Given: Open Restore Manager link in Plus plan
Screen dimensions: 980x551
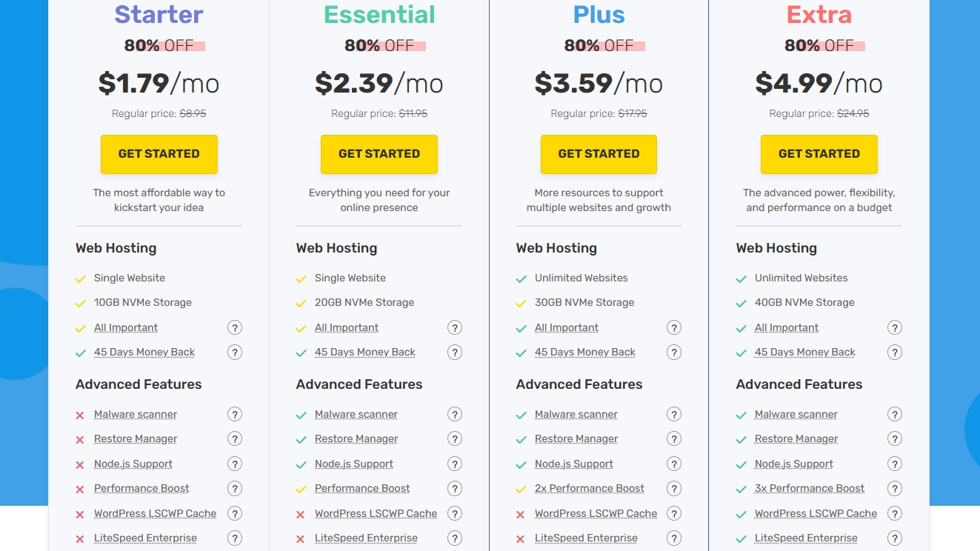Looking at the screenshot, I should pyautogui.click(x=576, y=439).
